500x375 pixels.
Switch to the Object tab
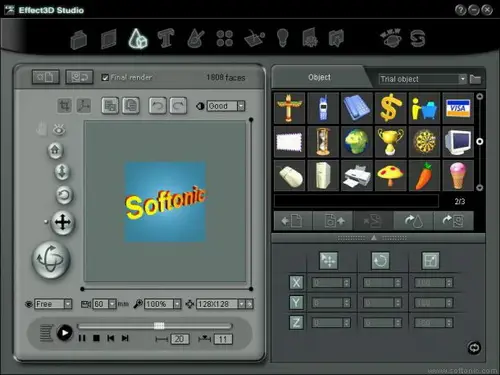tap(319, 77)
